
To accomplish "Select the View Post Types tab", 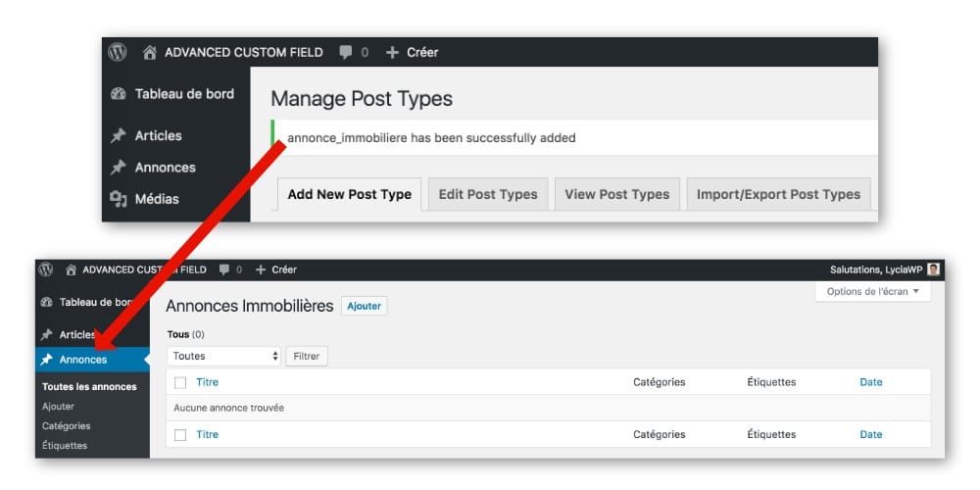I will pos(616,194).
